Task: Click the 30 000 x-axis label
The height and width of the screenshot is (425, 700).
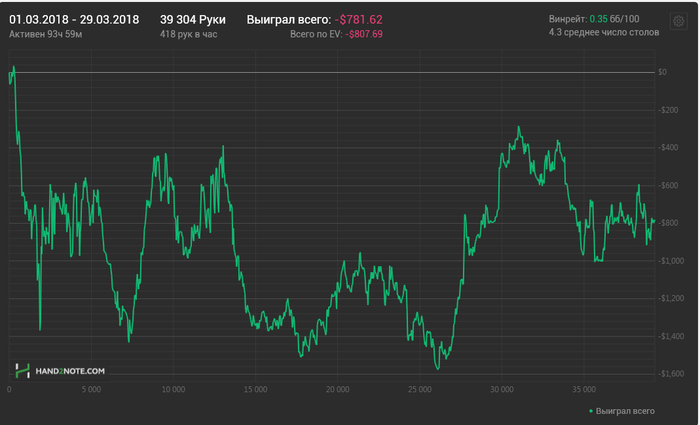Action: [x=502, y=389]
